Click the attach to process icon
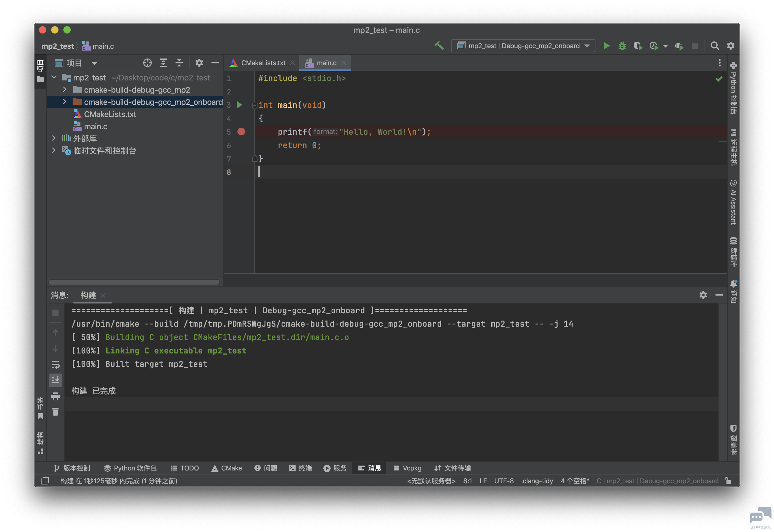 click(x=679, y=46)
